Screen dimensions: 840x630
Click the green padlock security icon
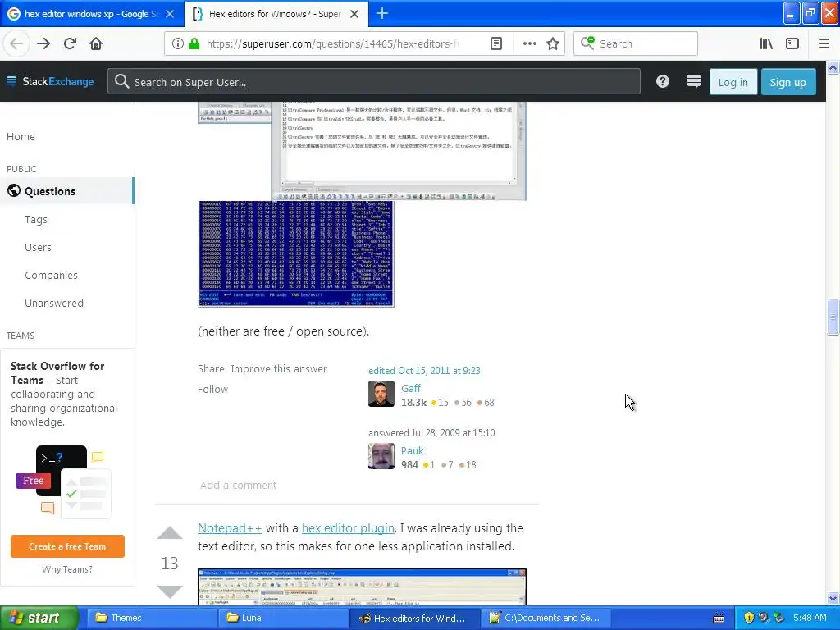194,44
